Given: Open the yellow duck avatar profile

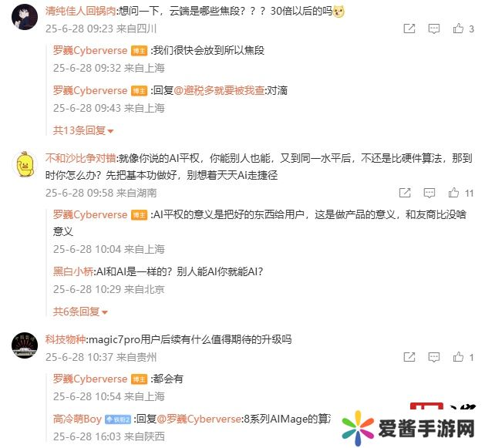Looking at the screenshot, I should pos(25,164).
